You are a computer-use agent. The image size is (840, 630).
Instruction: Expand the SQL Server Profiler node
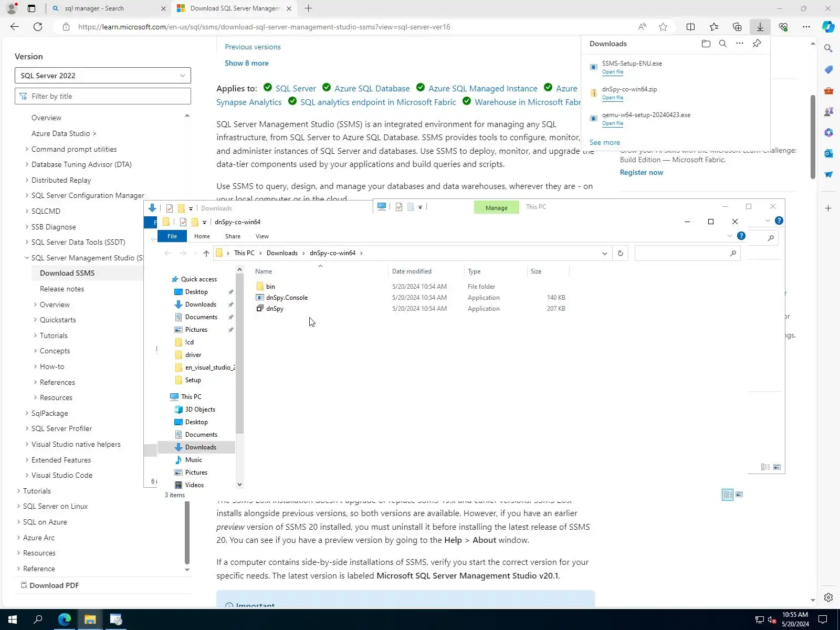[27, 428]
